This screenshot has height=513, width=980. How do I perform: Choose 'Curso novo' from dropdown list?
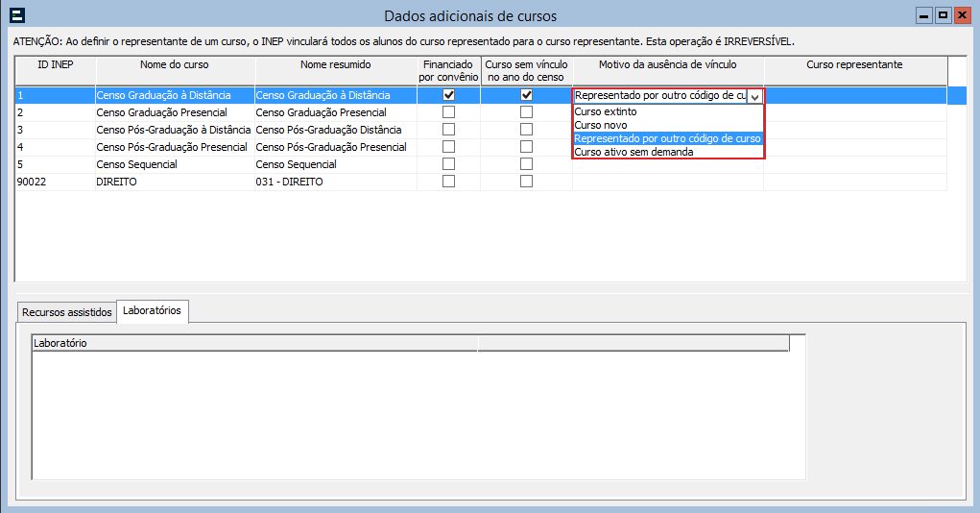point(668,125)
